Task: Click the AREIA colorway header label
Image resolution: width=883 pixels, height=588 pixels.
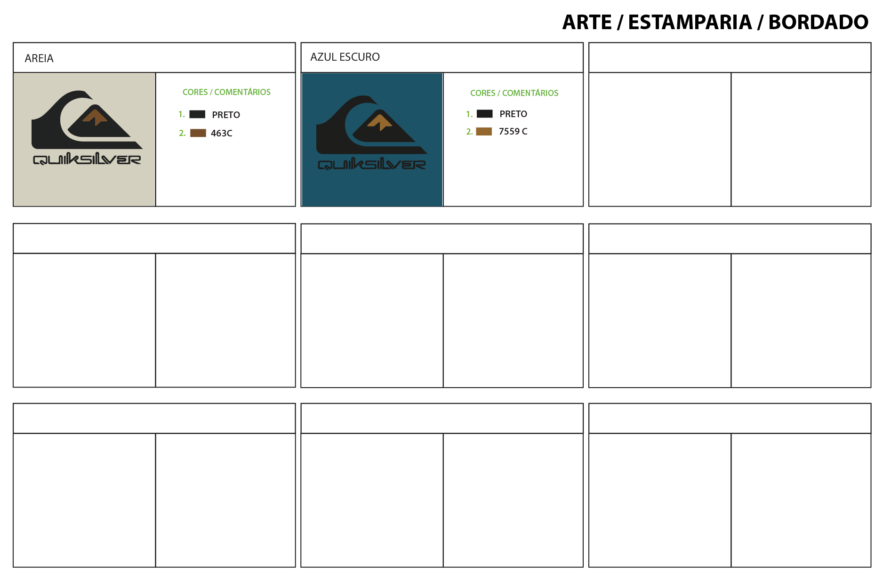Action: [39, 58]
